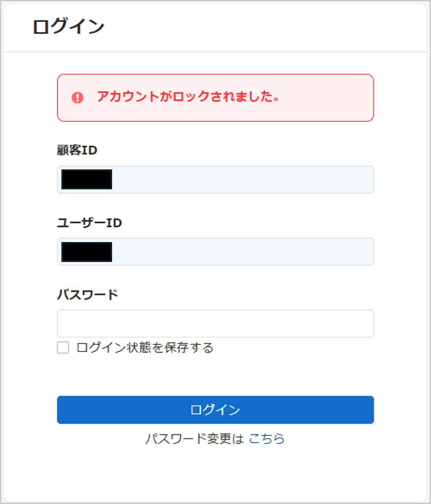
Task: Click the ログイン page heading
Action: coord(69,27)
